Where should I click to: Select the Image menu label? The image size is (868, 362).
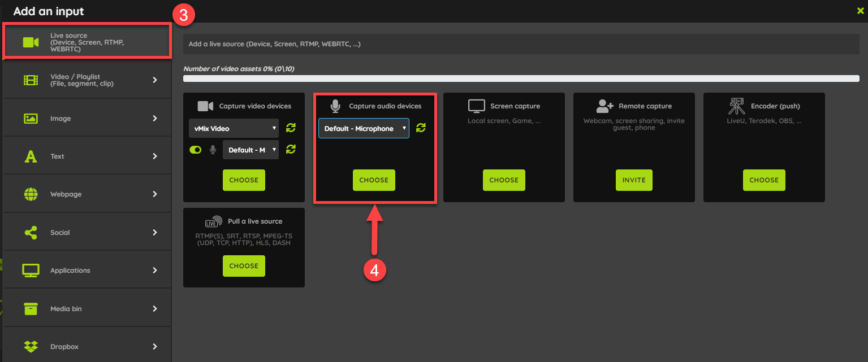[x=61, y=119]
